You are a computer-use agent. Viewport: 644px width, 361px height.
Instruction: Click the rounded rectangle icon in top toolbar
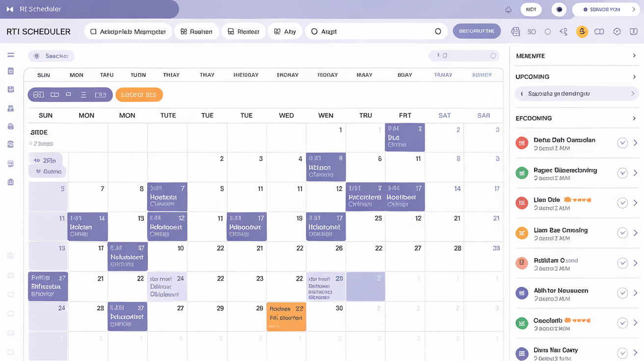(x=599, y=31)
